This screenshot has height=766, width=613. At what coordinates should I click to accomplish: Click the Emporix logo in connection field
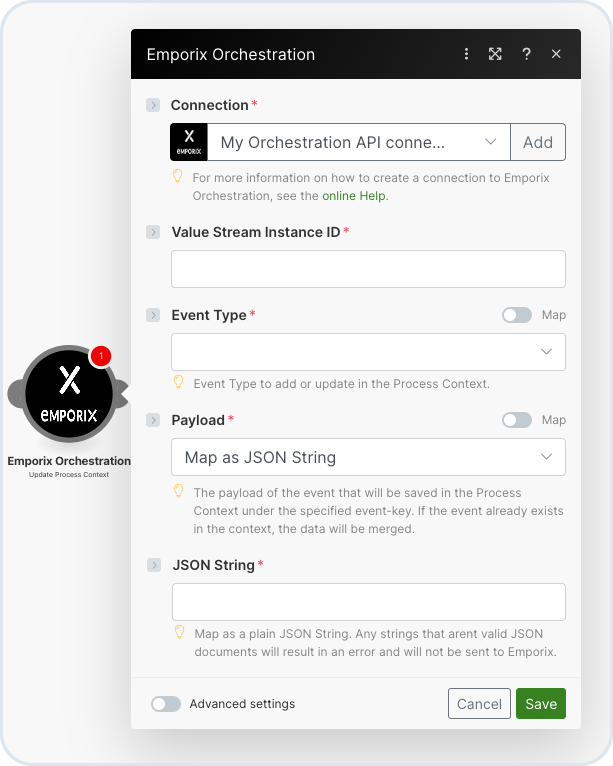coord(189,142)
